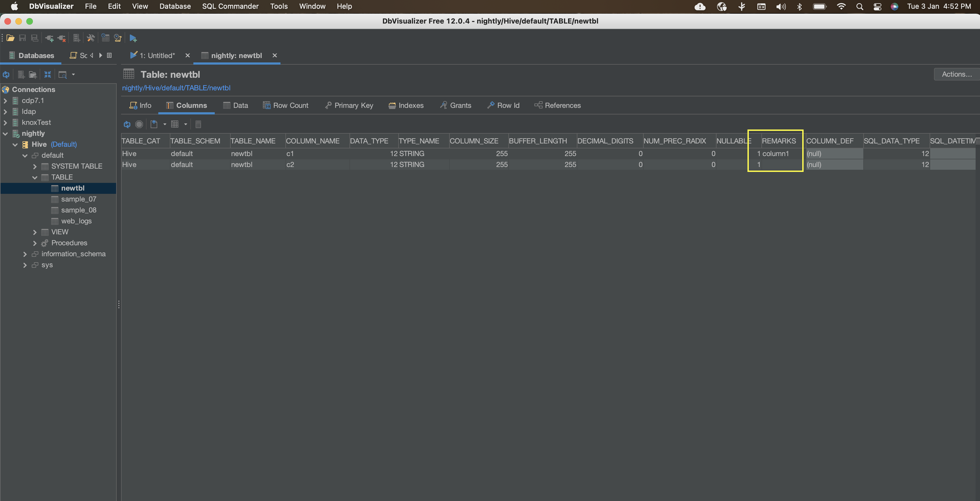Open macOS Spotlight search icon

(859, 7)
